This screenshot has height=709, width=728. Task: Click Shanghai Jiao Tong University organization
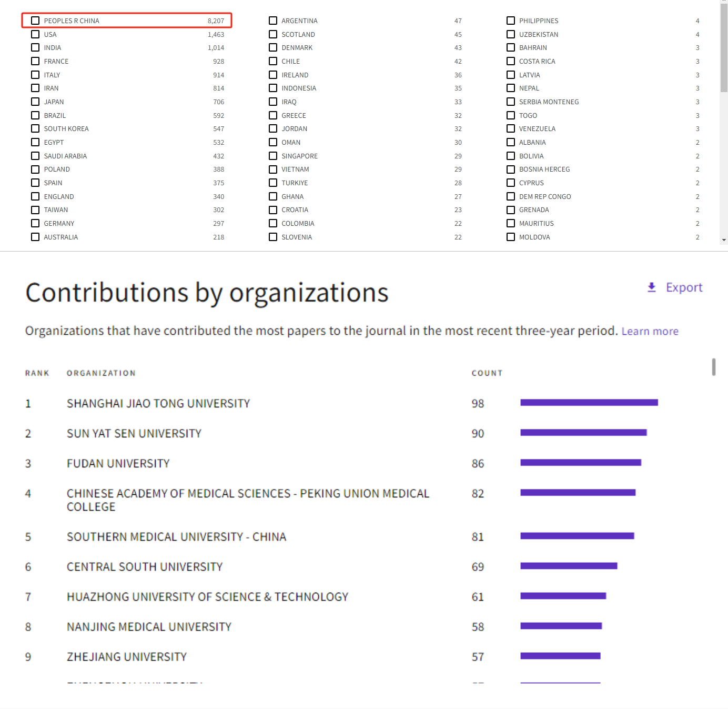158,403
